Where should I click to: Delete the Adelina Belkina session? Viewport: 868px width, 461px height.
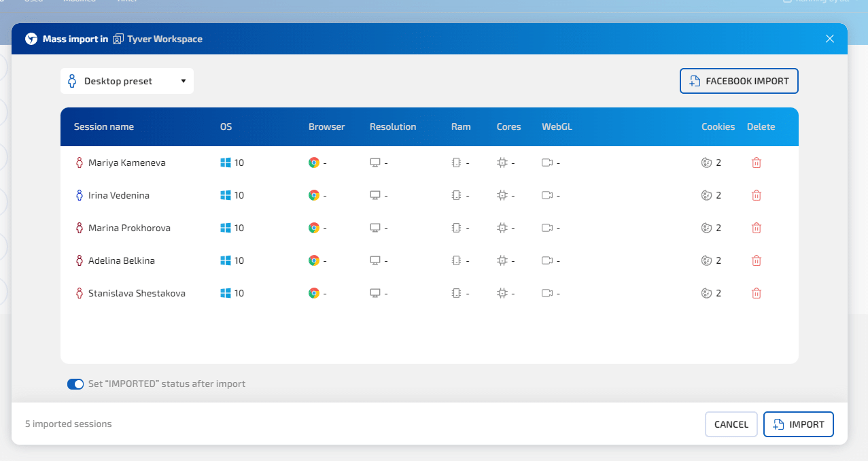click(757, 260)
